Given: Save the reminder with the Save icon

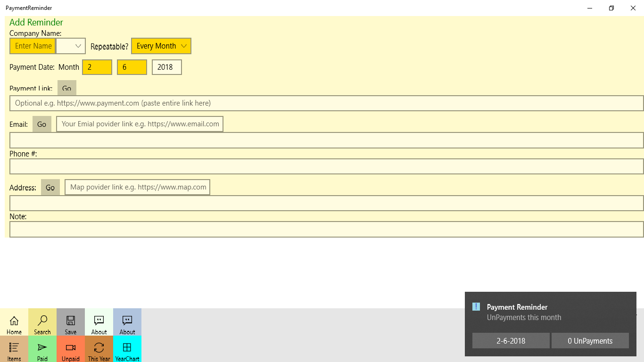Looking at the screenshot, I should tap(71, 322).
